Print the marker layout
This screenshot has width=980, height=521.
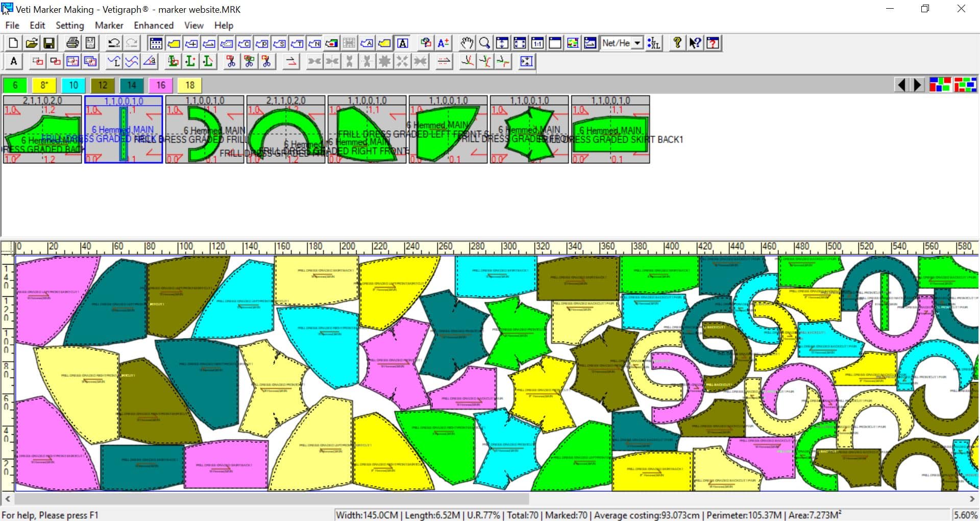[x=71, y=43]
